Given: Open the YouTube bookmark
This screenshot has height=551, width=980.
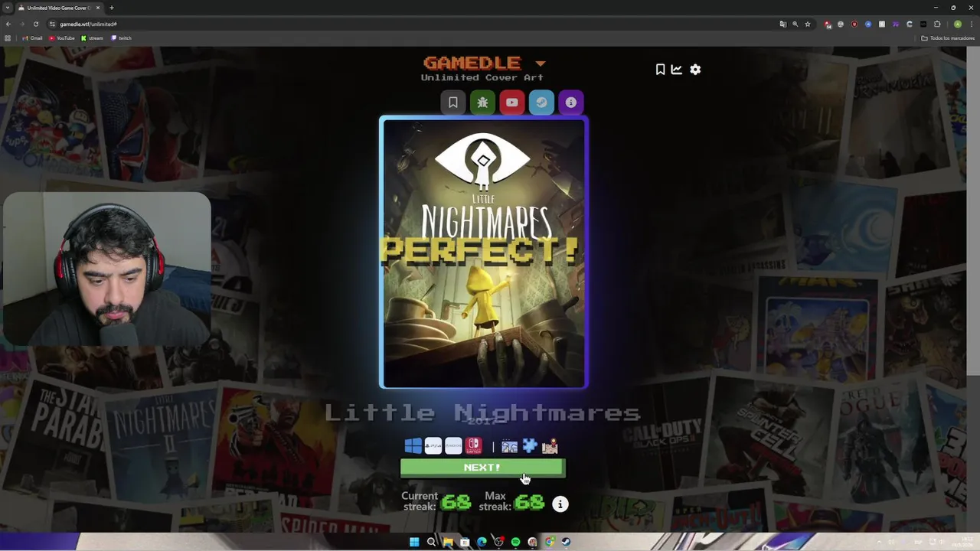Looking at the screenshot, I should (62, 38).
